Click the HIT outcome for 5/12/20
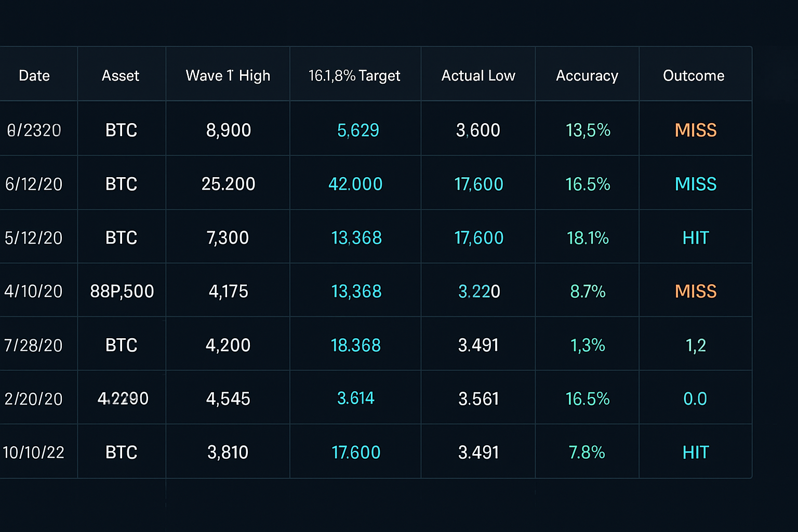The width and height of the screenshot is (798, 532). pyautogui.click(x=696, y=237)
